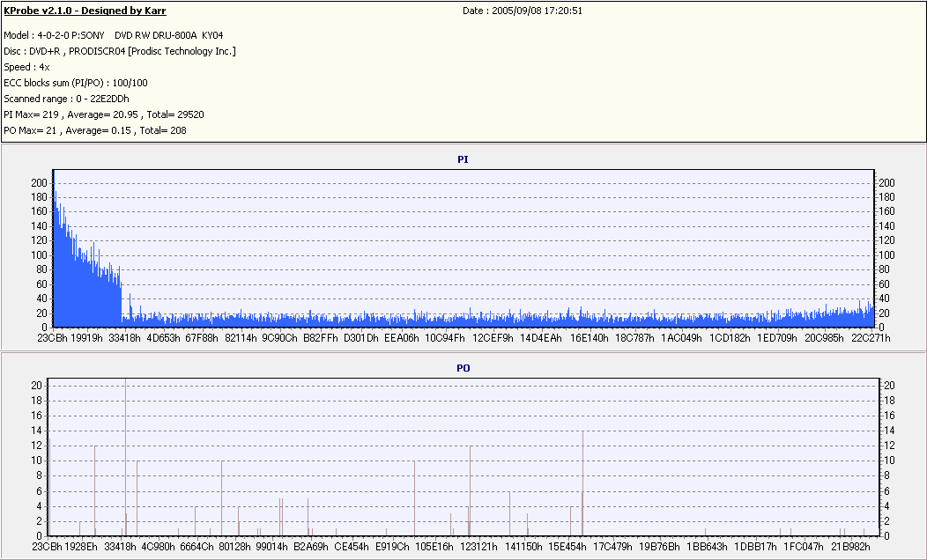927x560 pixels.
Task: Click the CE454h label on PO x-axis
Action: [351, 547]
